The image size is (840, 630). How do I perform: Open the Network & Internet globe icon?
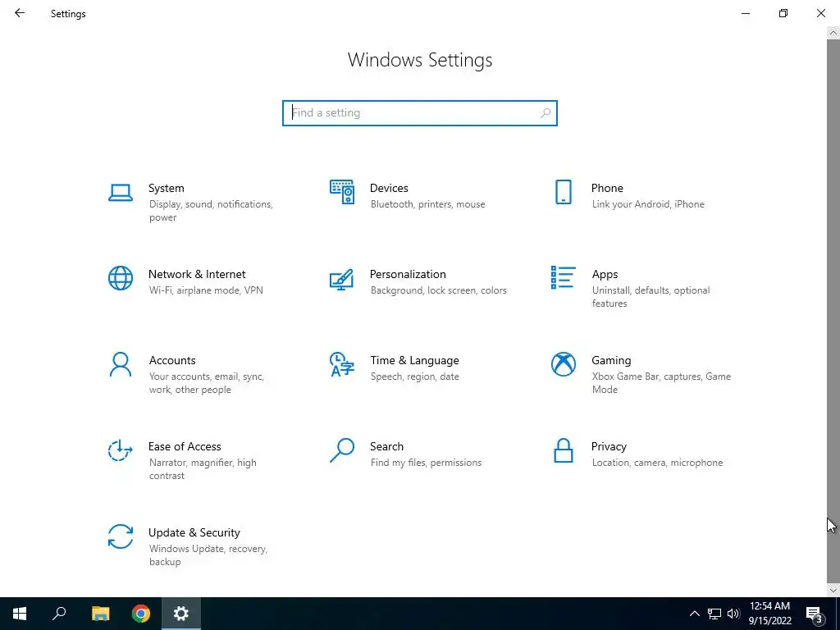coord(121,278)
